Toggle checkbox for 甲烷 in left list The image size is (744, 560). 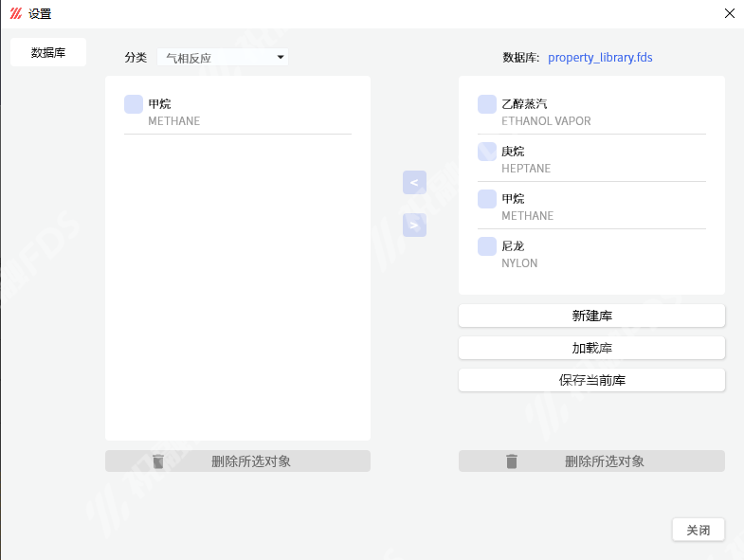point(134,104)
